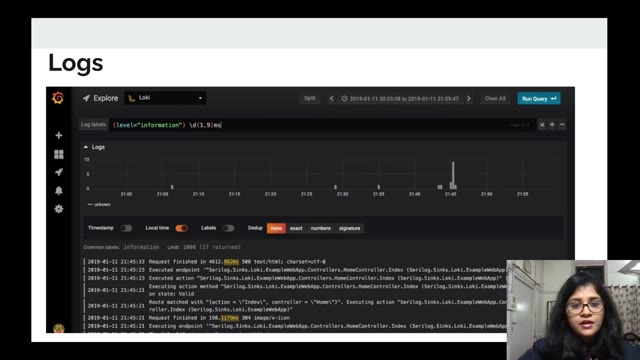
Task: Select dedup option numbers
Action: [x=321, y=228]
